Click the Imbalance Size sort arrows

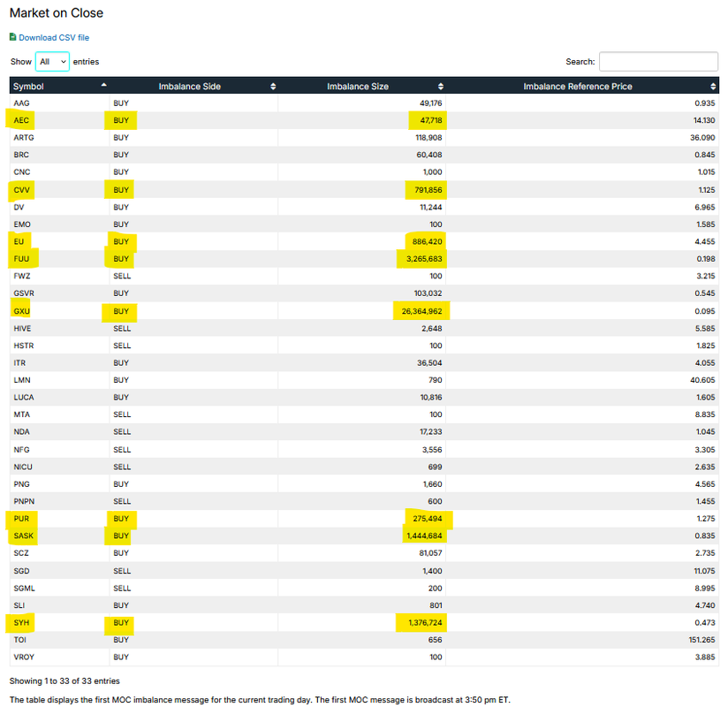click(441, 87)
